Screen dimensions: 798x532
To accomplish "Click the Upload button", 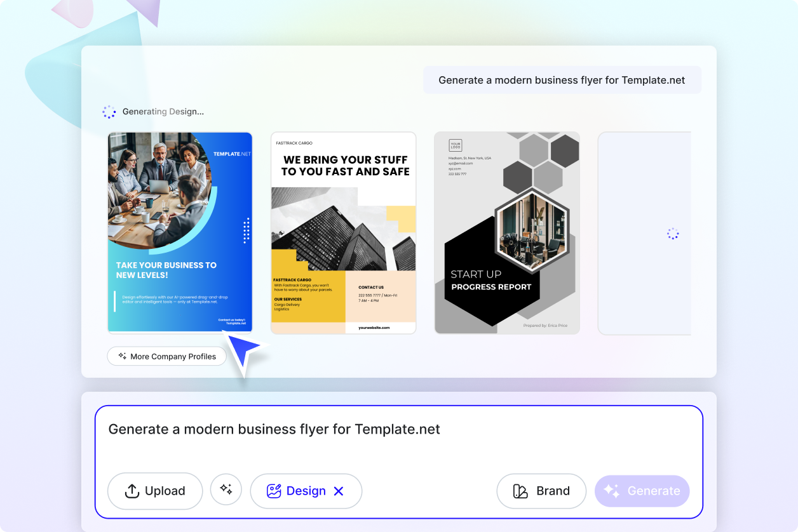I will coord(155,491).
